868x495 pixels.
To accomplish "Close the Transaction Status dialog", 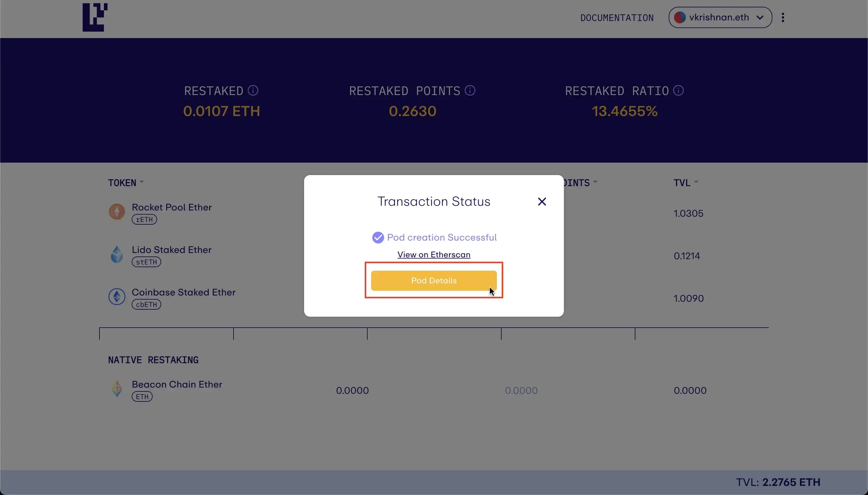I will pos(542,202).
